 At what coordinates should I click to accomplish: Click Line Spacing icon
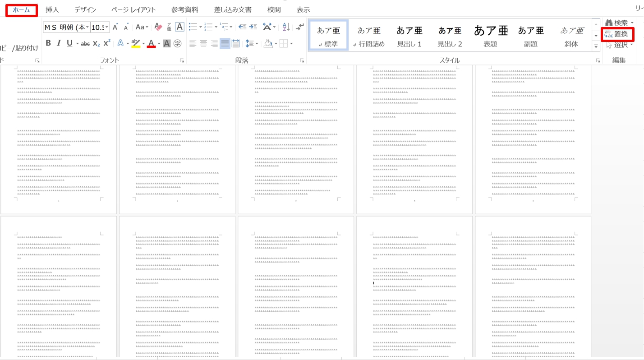tap(249, 43)
